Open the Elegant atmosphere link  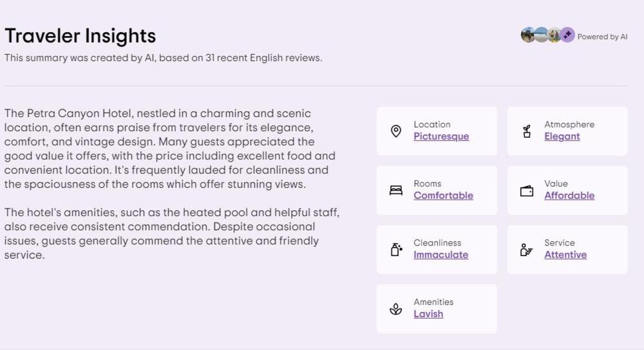pyautogui.click(x=562, y=136)
